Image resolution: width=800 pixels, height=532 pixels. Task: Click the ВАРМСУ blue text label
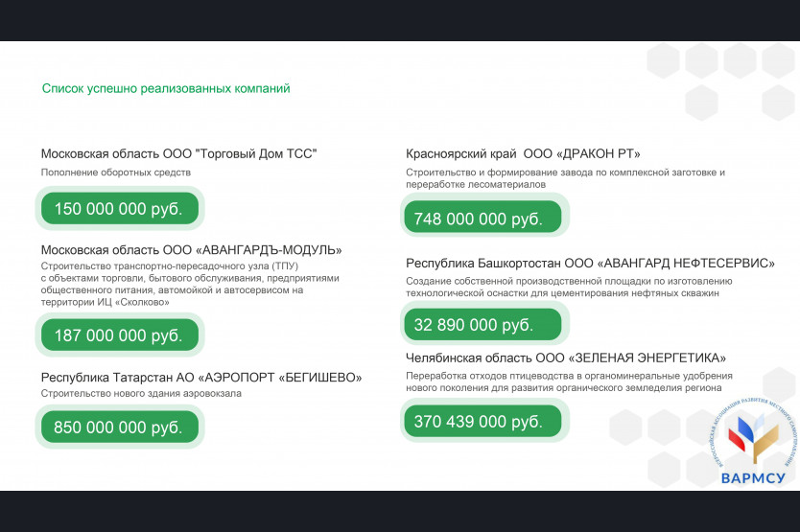pos(753,478)
